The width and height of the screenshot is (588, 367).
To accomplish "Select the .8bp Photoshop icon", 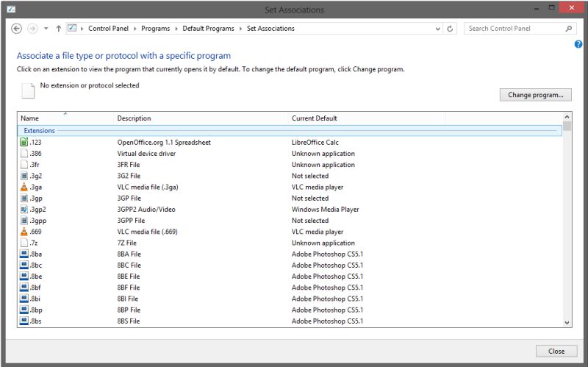I will pos(24,310).
